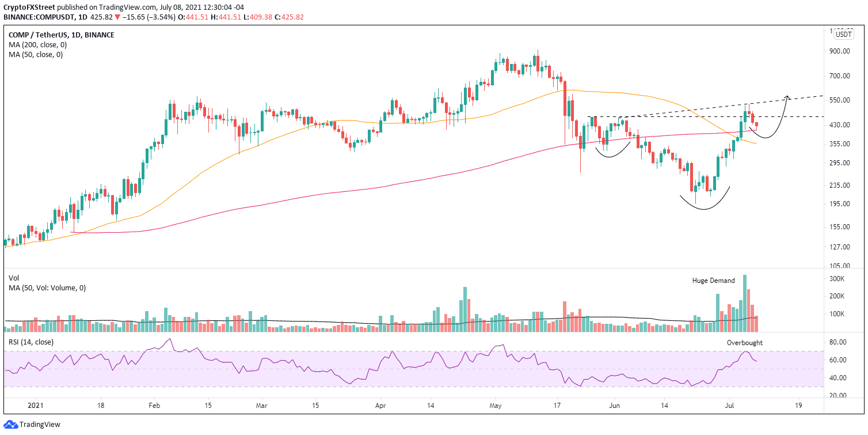Screen dimensions: 868x435
Task: Click the Huge Demand annotation label
Action: [714, 281]
